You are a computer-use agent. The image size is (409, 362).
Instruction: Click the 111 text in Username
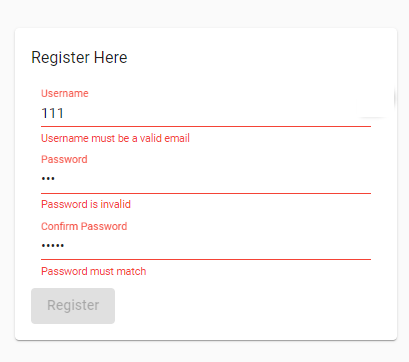(x=52, y=113)
